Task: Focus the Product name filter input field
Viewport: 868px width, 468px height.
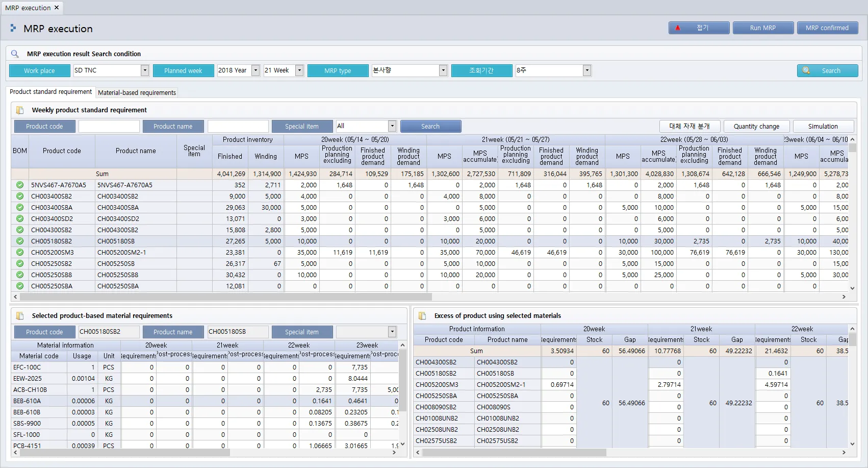Action: [238, 126]
